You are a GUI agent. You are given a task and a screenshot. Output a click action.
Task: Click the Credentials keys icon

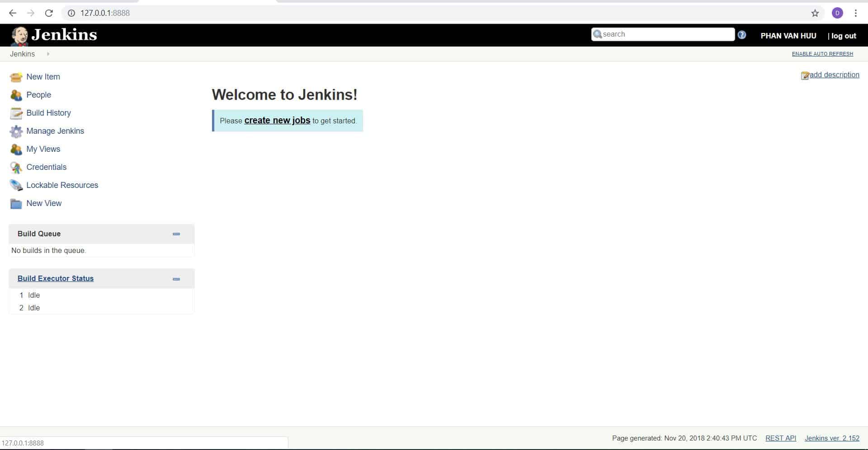coord(16,168)
